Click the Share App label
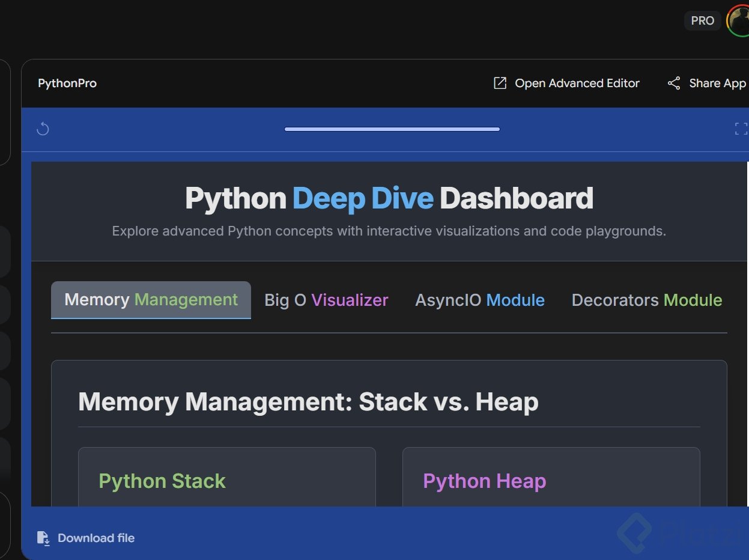This screenshot has height=560, width=749. pyautogui.click(x=717, y=84)
